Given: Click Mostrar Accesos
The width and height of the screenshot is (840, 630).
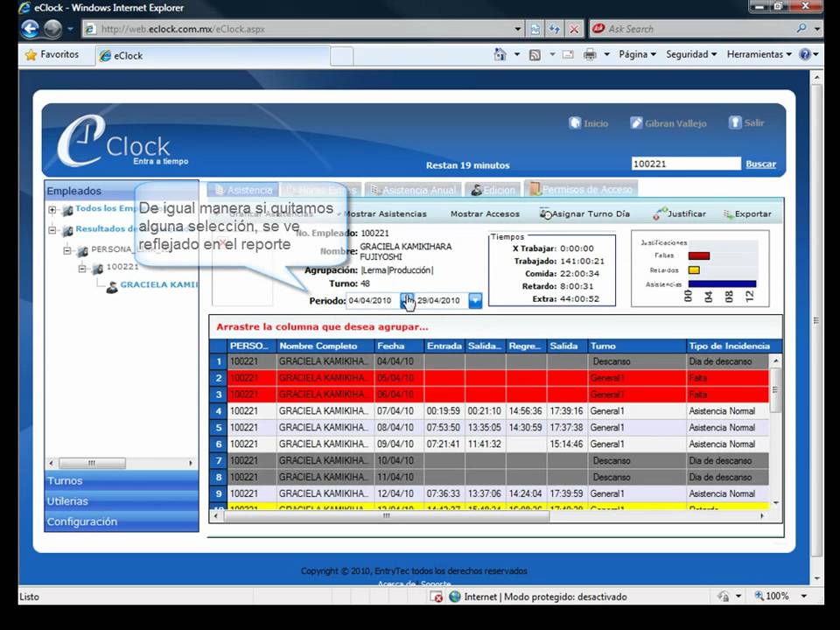Looking at the screenshot, I should pos(485,213).
